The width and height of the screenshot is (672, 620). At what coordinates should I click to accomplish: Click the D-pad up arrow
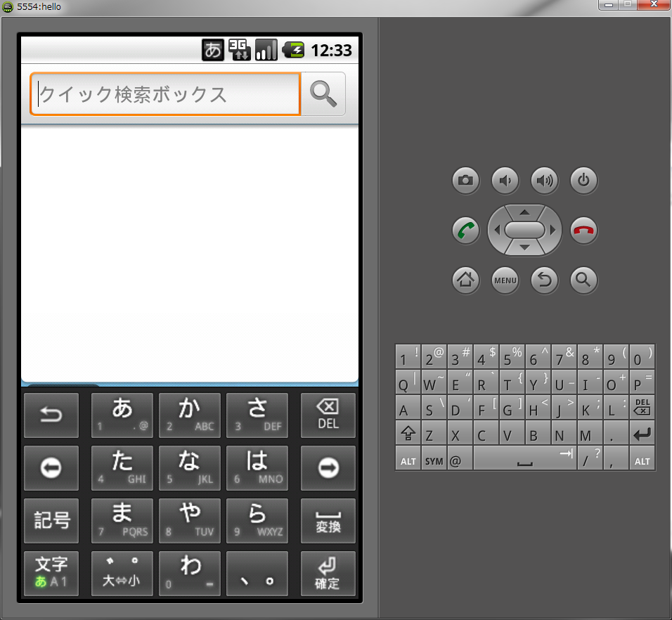coord(524,212)
